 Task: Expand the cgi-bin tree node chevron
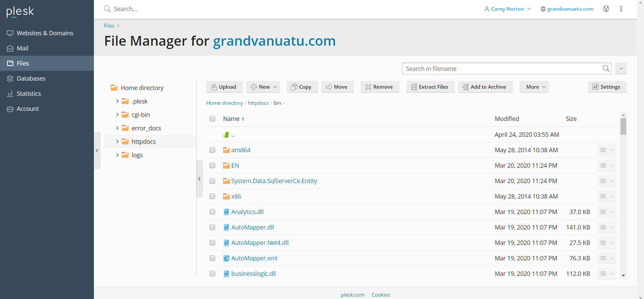click(117, 115)
